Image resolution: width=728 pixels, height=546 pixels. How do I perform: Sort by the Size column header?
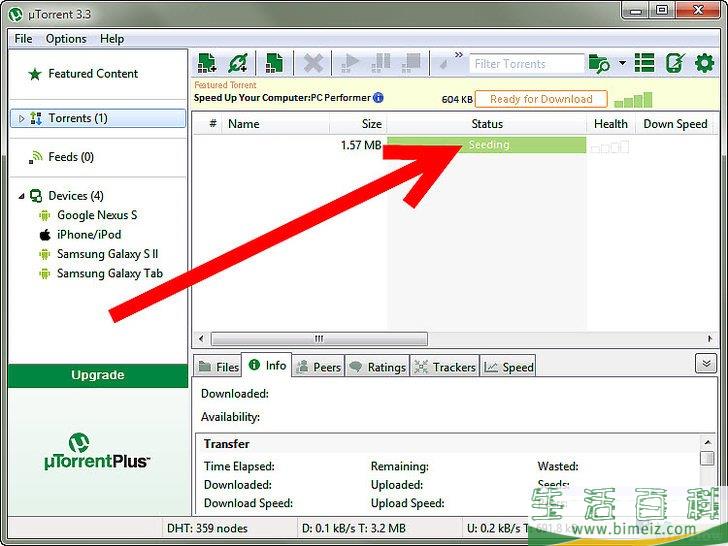tap(358, 124)
